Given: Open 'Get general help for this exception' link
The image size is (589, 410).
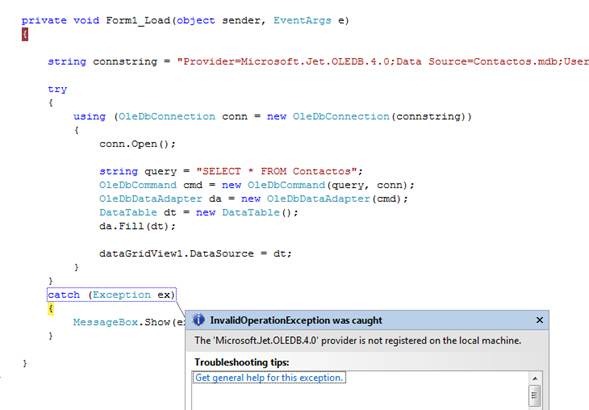Looking at the screenshot, I should (269, 378).
